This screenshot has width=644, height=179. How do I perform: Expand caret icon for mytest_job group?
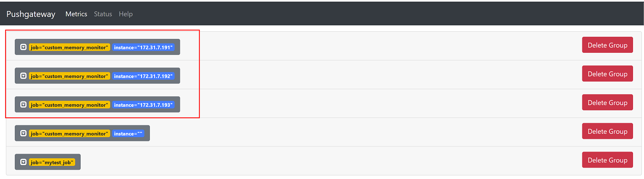(x=24, y=162)
